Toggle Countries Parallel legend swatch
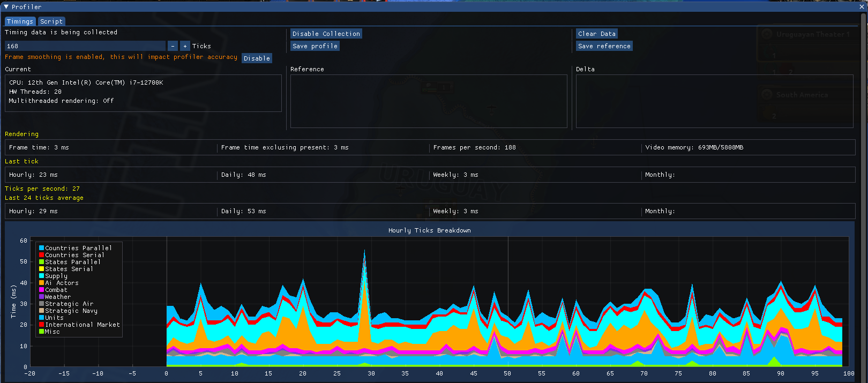 point(41,248)
